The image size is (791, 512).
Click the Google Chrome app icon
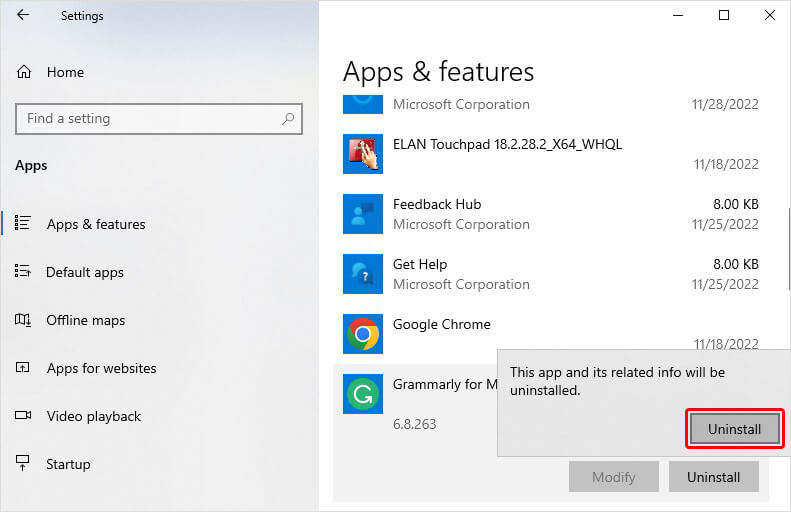(x=363, y=334)
